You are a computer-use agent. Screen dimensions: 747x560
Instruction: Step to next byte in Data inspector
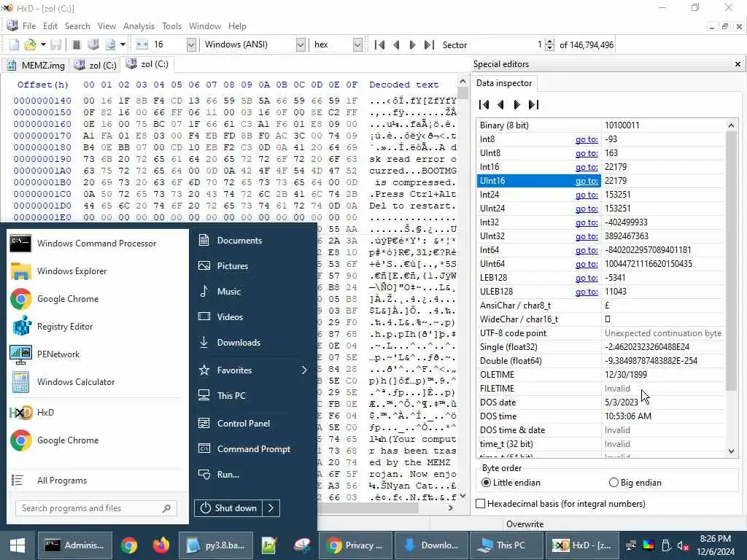coord(517,105)
